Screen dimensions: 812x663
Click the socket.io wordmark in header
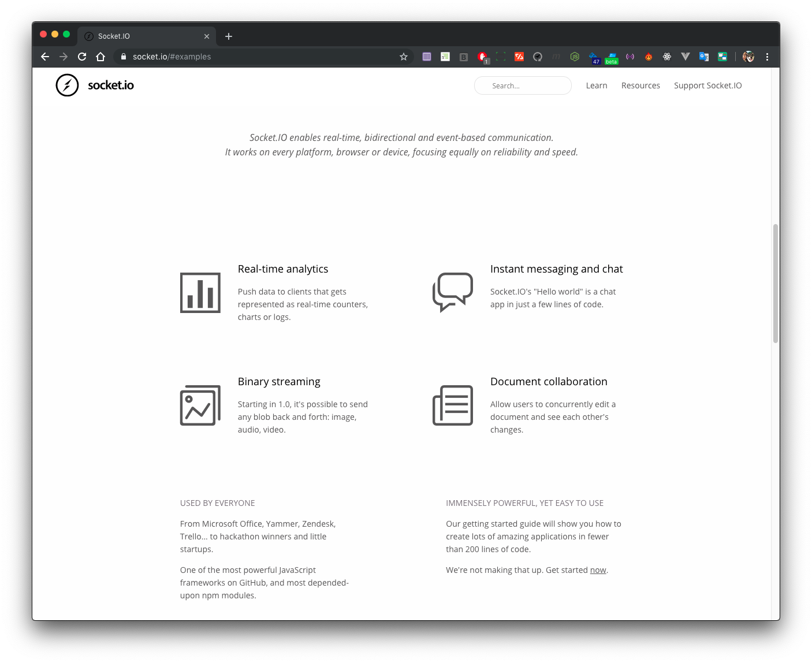point(111,85)
